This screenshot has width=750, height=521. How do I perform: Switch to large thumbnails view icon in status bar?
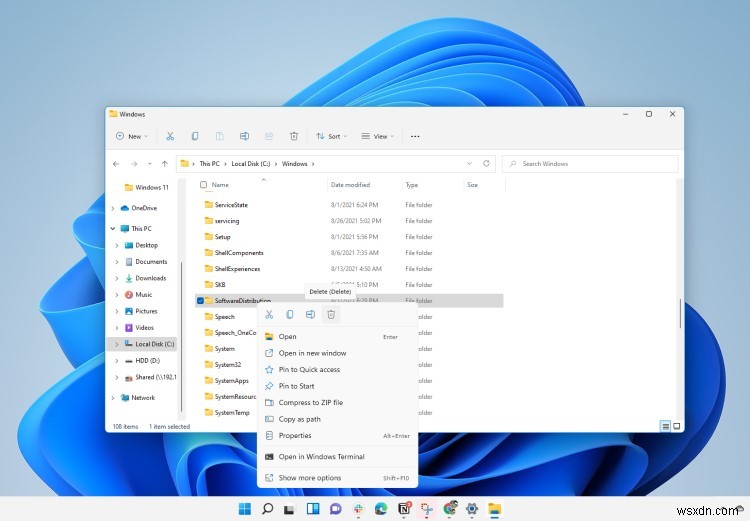pos(677,426)
